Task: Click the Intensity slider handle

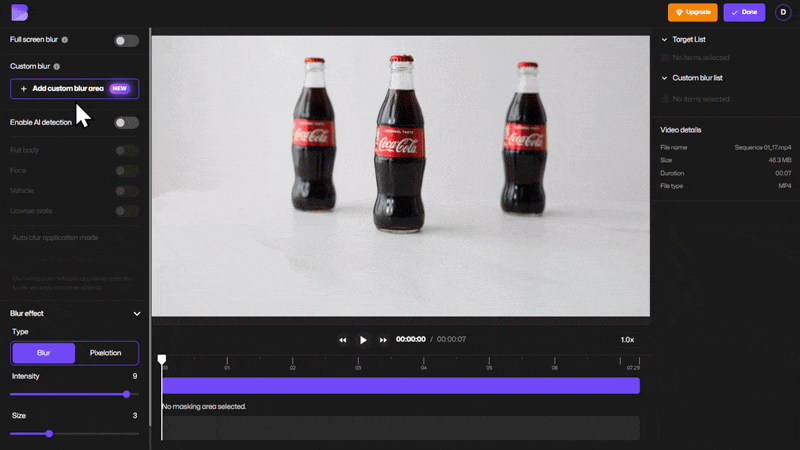Action: coord(127,394)
